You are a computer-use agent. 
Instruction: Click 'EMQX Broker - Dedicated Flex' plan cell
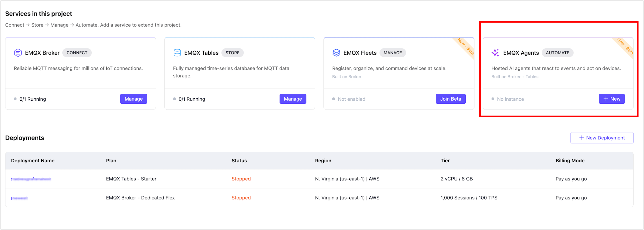pyautogui.click(x=140, y=198)
